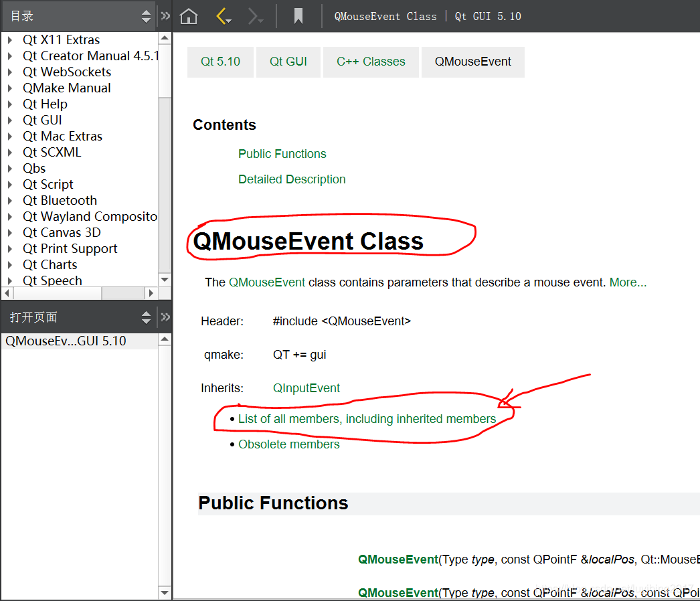Open first QMouseEvent constructor link
This screenshot has width=700, height=601.
point(398,560)
